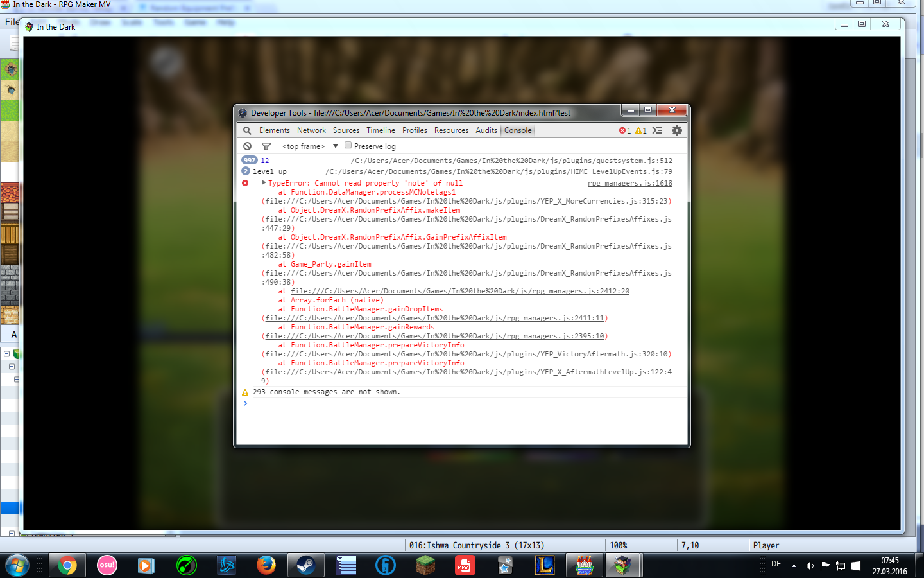Open Steam from the taskbar

(x=305, y=565)
